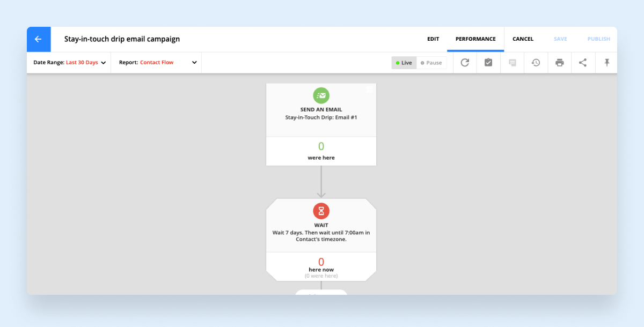Viewport: 644px width, 327px height.
Task: Switch campaign status to Live
Action: 404,63
